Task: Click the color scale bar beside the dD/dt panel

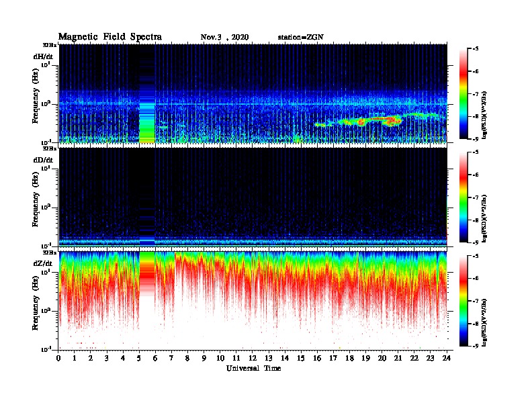Action: tap(463, 197)
